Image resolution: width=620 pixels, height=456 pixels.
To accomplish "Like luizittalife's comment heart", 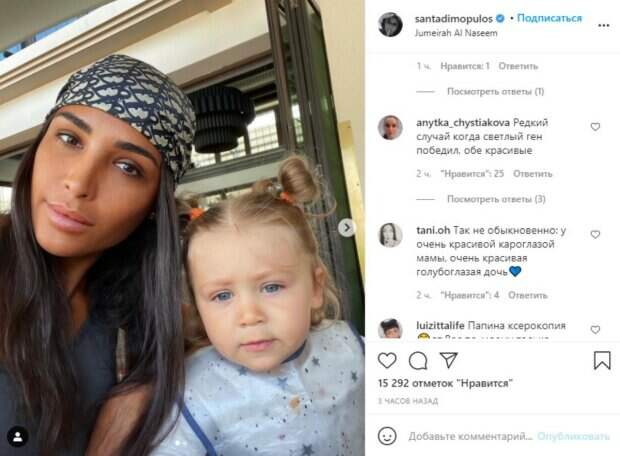I will click(x=595, y=329).
